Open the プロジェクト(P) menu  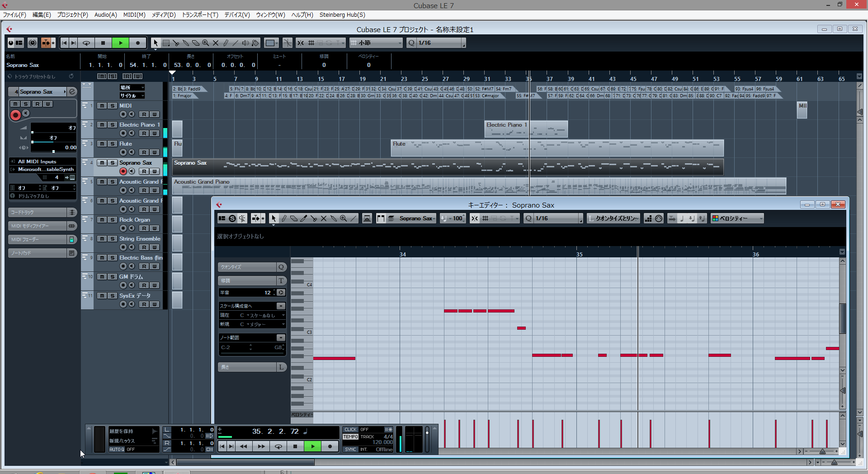(72, 14)
